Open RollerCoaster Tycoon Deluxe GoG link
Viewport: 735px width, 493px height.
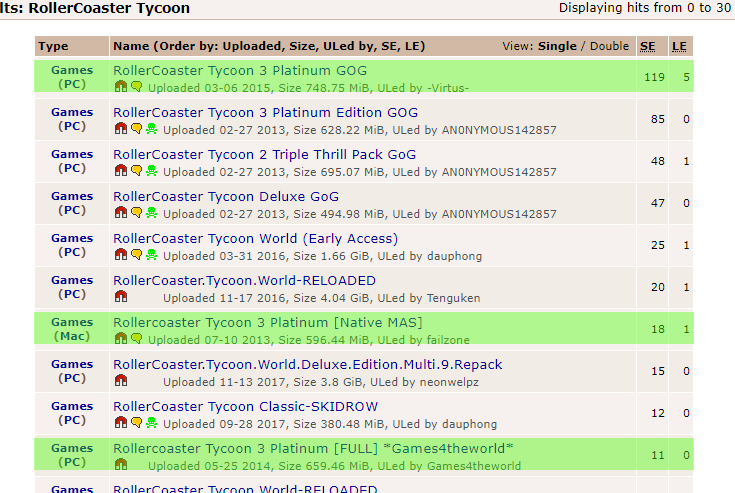pos(226,197)
